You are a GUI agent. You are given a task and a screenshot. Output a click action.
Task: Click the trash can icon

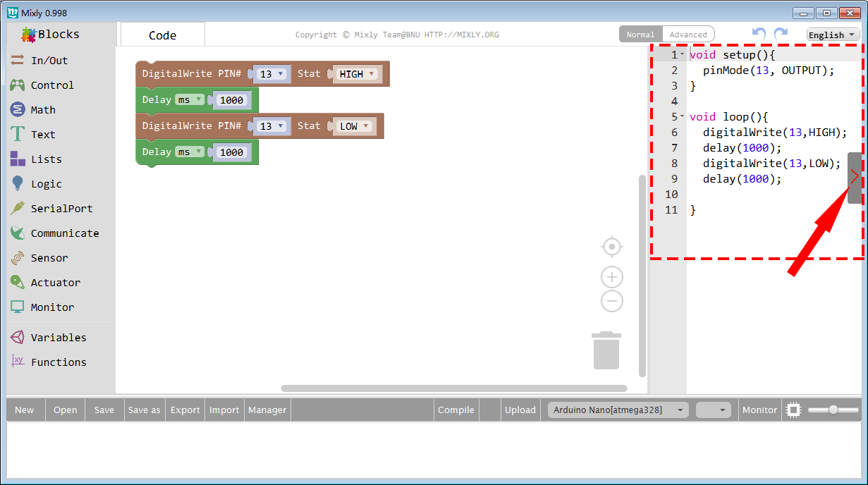[606, 350]
